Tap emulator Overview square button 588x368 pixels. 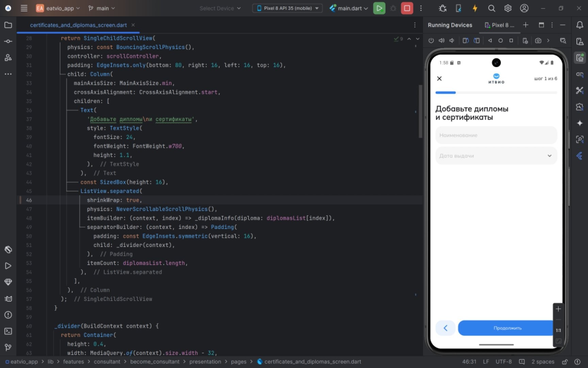(x=511, y=41)
